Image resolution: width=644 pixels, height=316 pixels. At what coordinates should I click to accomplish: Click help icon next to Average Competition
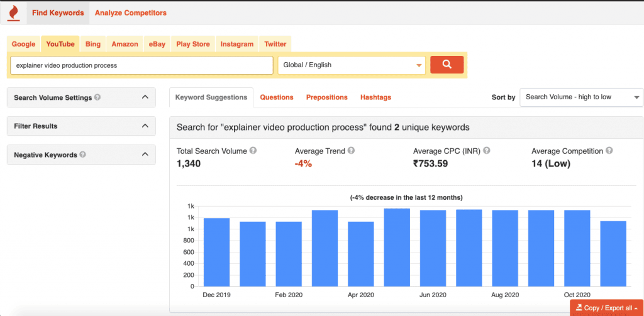(609, 151)
